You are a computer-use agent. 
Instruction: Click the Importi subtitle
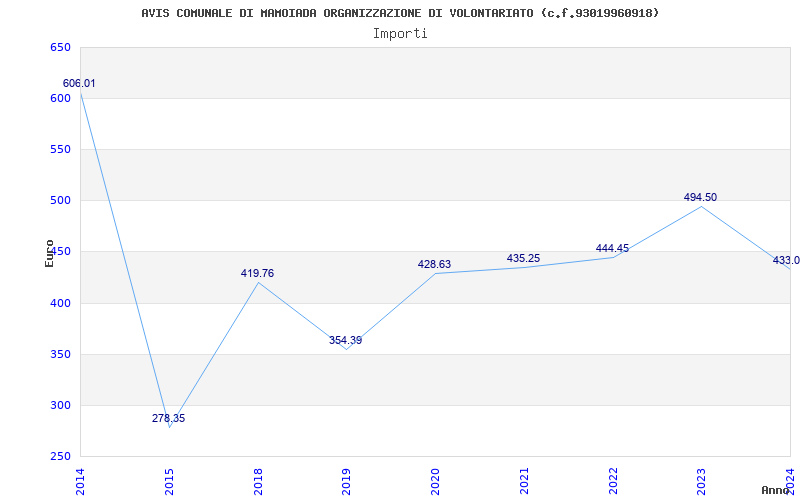[400, 33]
